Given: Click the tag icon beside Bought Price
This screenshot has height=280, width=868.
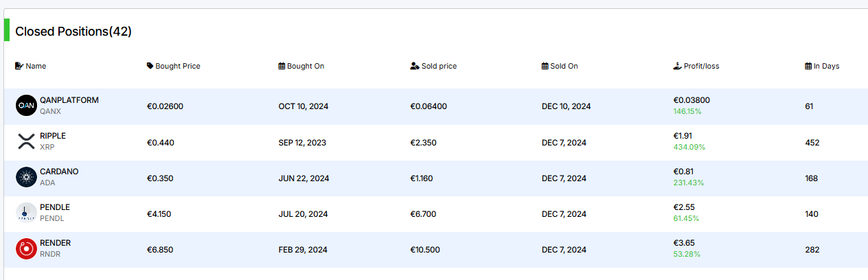Looking at the screenshot, I should (x=150, y=66).
